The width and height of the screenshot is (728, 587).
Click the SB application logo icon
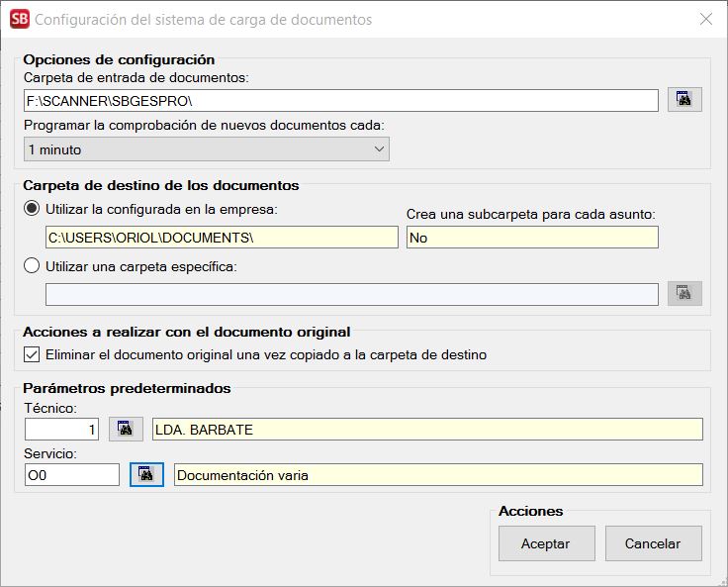(x=20, y=19)
